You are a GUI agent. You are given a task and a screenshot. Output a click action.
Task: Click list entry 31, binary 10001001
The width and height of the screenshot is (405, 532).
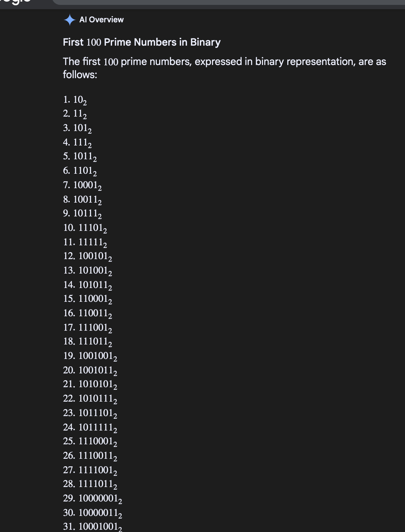(93, 527)
